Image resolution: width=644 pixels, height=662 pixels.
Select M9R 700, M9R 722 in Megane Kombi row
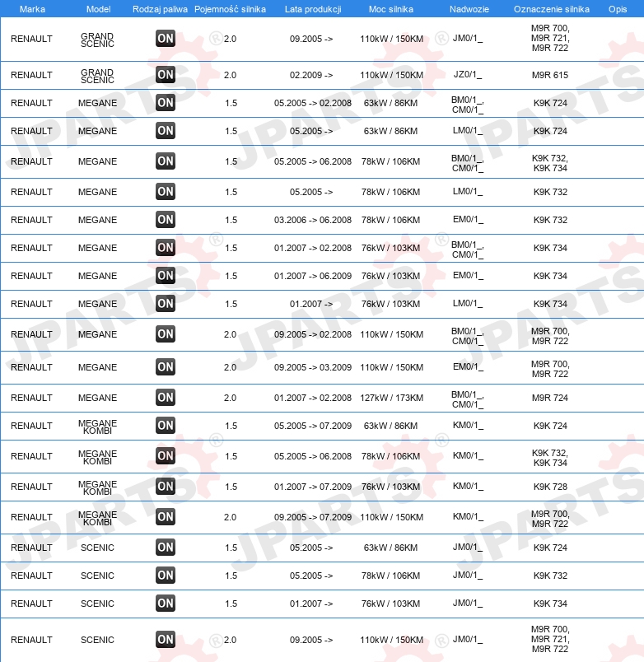coord(550,519)
